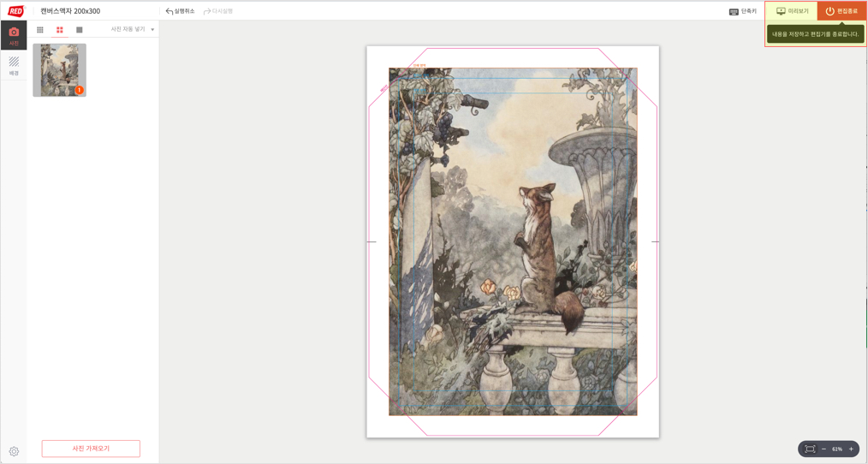Open 미리보기 preview
868x464 pixels.
tap(792, 11)
